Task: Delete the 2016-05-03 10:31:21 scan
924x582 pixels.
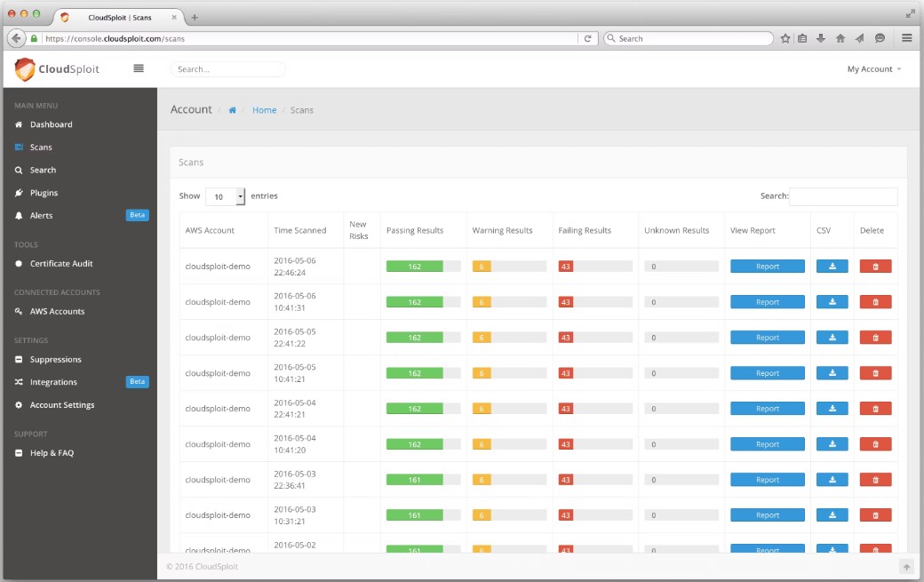Action: [875, 514]
